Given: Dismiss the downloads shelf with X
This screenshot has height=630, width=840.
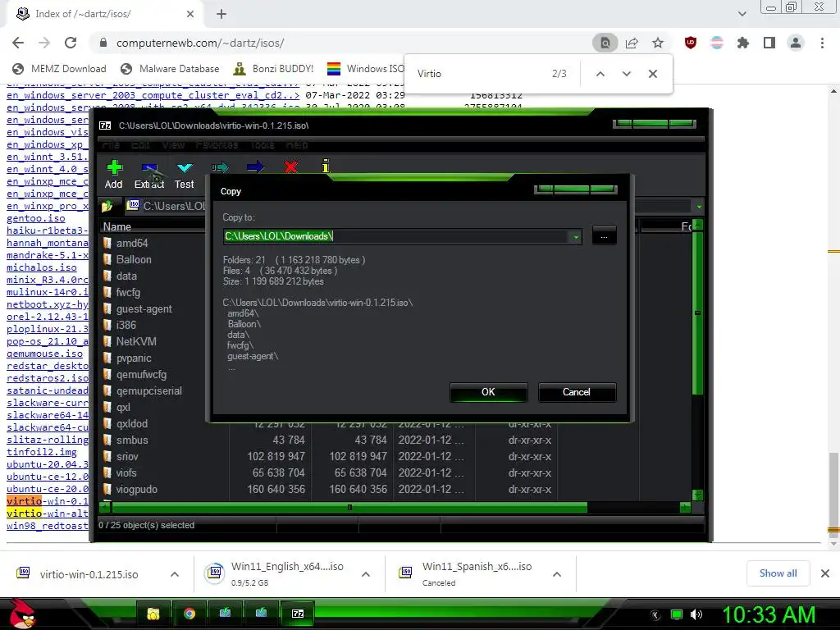Looking at the screenshot, I should pyautogui.click(x=825, y=573).
